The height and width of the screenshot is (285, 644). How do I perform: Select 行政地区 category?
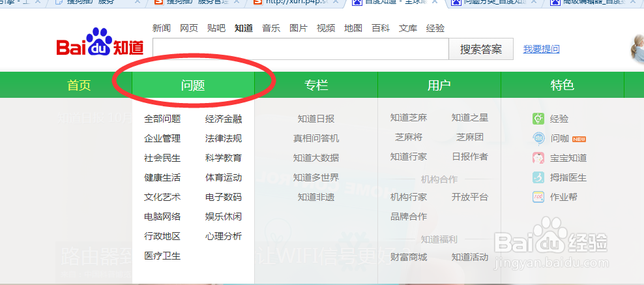162,237
